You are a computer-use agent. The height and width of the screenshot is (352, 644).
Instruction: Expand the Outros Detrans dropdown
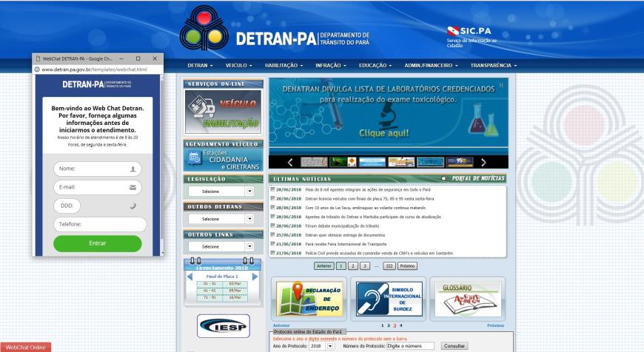point(249,219)
